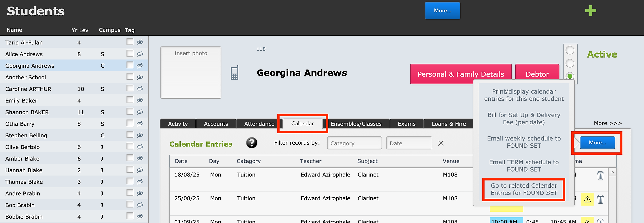Switch to the Accounts tab
The height and width of the screenshot is (223, 644).
(216, 124)
